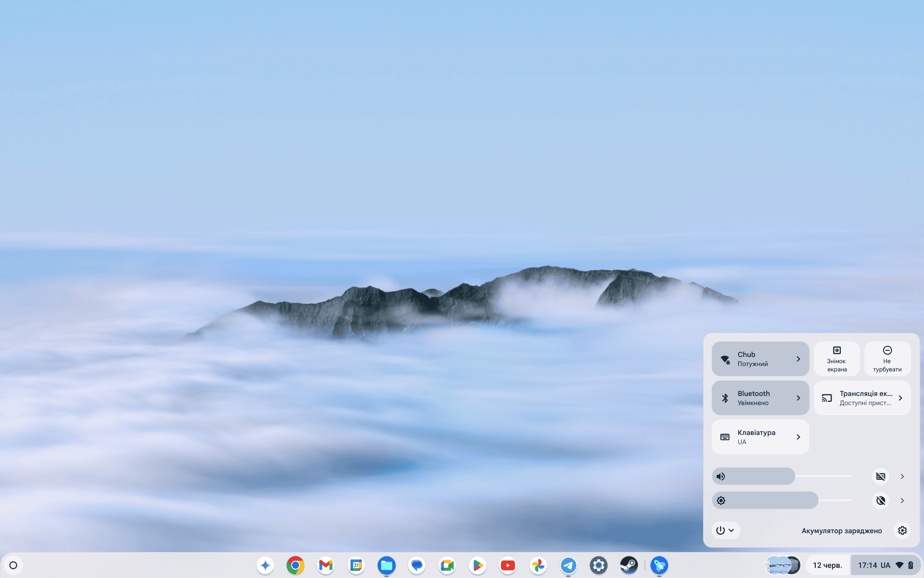Open Google Photos app
The width and height of the screenshot is (924, 578).
(x=538, y=565)
